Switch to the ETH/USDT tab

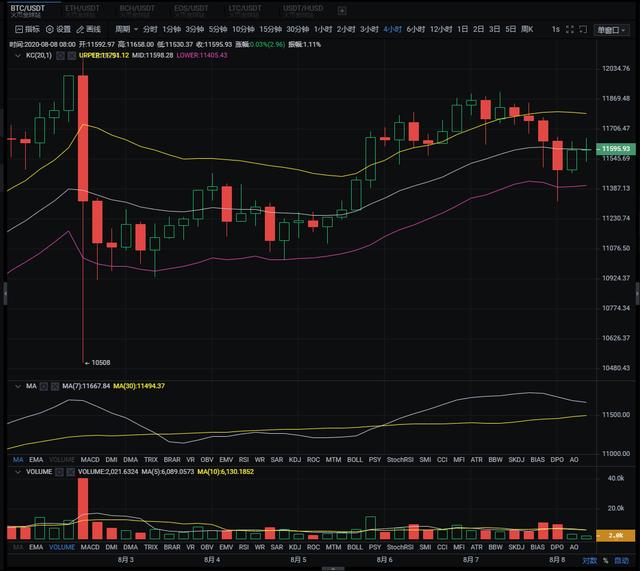(x=81, y=9)
